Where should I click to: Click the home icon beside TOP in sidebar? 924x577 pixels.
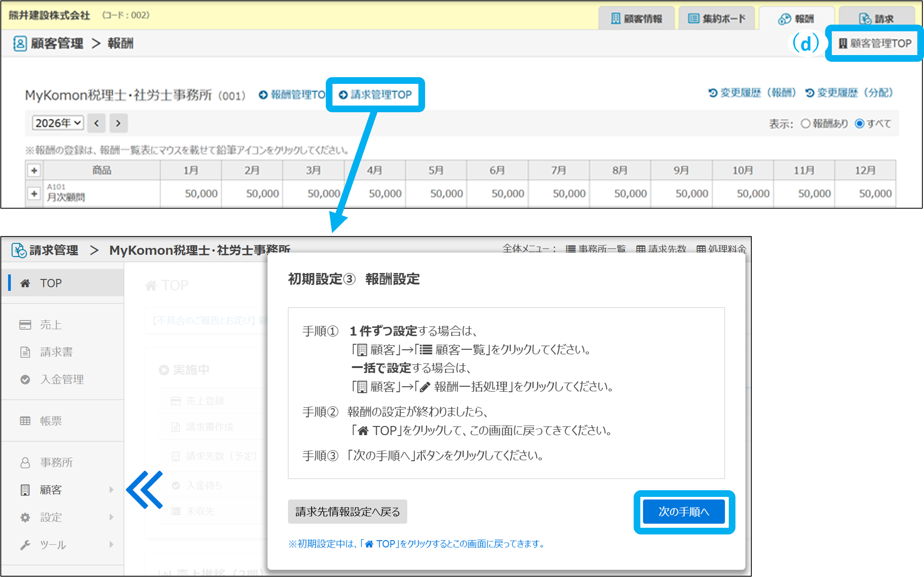pyautogui.click(x=25, y=283)
